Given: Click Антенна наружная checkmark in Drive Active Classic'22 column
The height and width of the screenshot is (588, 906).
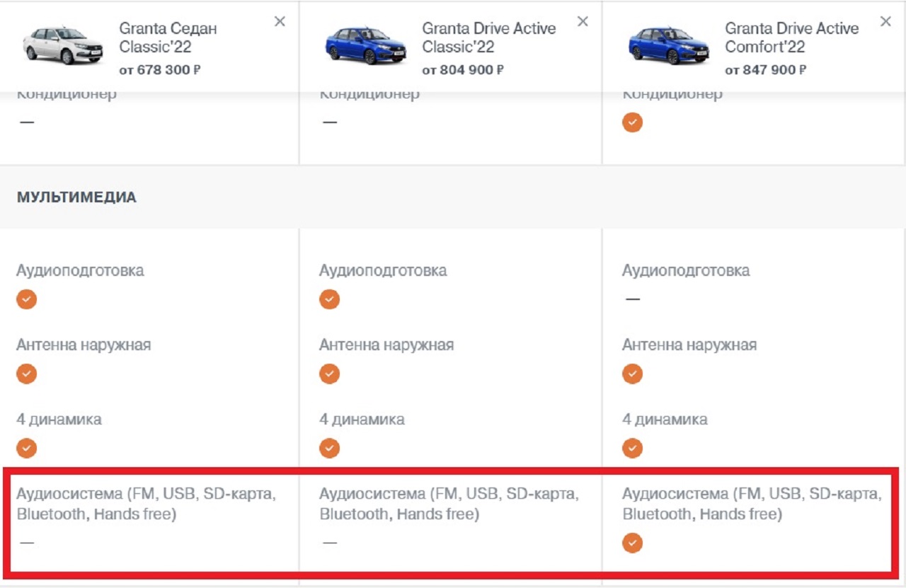Looking at the screenshot, I should click(329, 374).
